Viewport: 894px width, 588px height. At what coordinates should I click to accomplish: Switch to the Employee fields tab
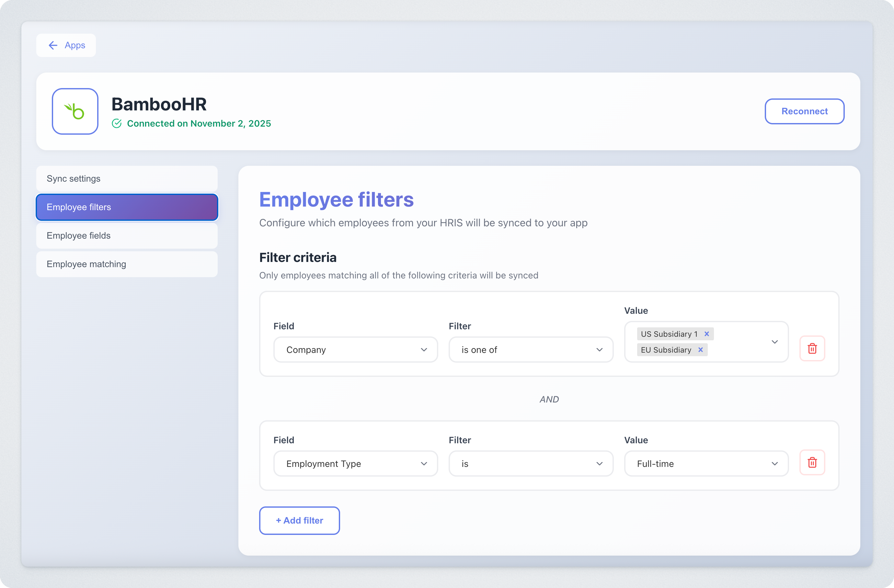[127, 236]
